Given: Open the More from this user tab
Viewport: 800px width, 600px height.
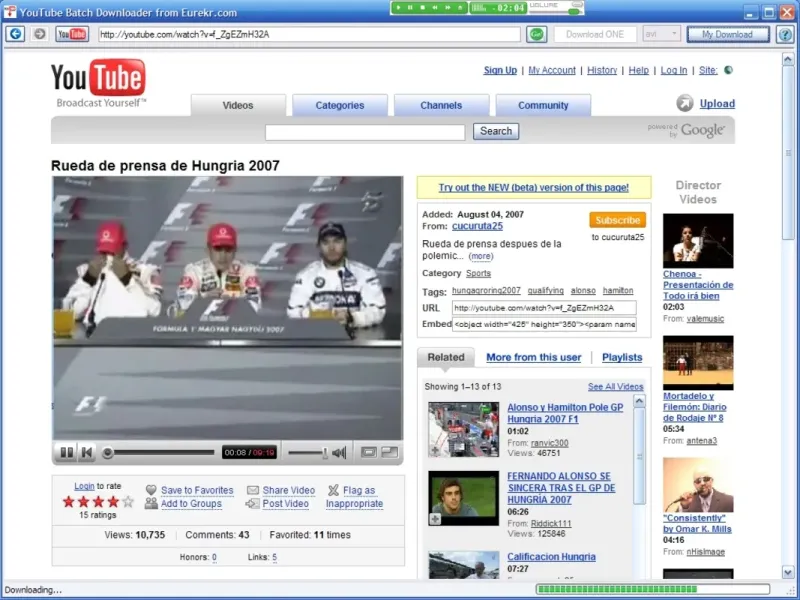Looking at the screenshot, I should tap(533, 357).
